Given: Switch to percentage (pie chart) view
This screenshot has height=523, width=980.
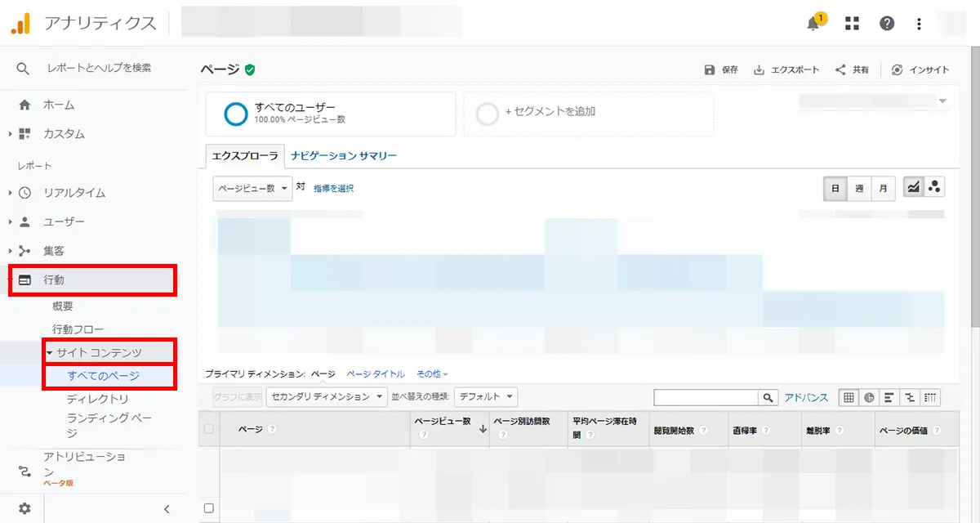Looking at the screenshot, I should tap(869, 397).
